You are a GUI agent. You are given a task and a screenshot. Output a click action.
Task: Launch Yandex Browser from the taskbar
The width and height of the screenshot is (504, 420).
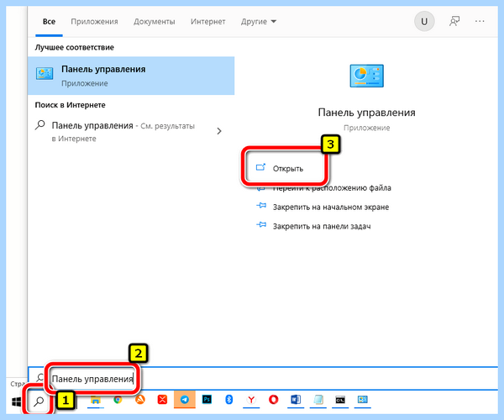coord(251,400)
